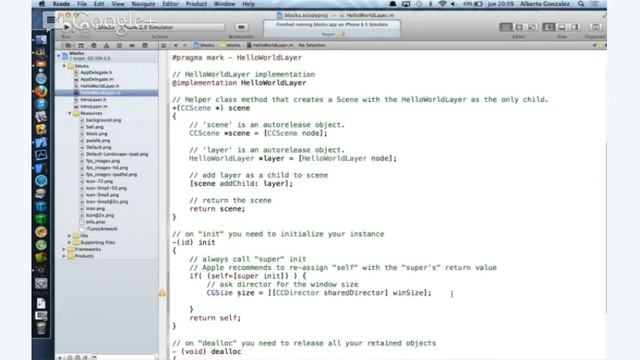640x360 pixels.
Task: Open the Navigate menu
Action: tap(143, 4)
